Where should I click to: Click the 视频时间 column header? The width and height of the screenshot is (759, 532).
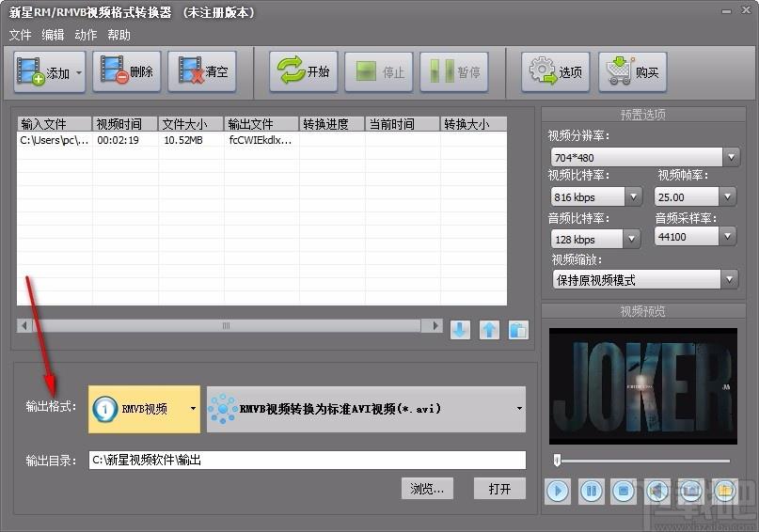pos(125,124)
